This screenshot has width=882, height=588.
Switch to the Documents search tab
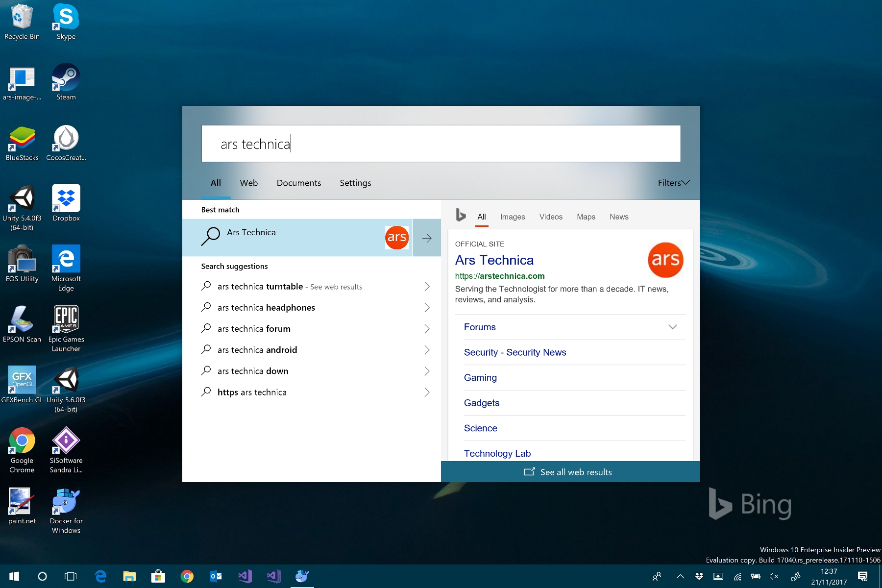pos(299,183)
